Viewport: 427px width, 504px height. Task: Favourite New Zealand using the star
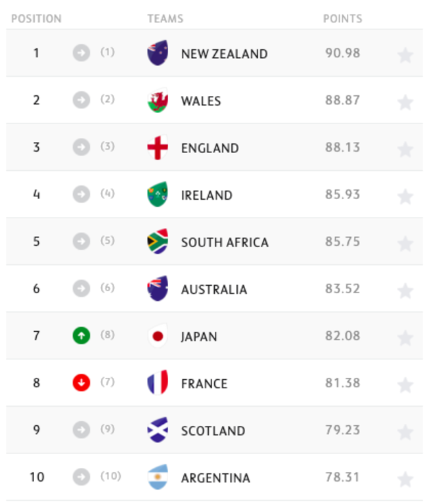click(405, 55)
